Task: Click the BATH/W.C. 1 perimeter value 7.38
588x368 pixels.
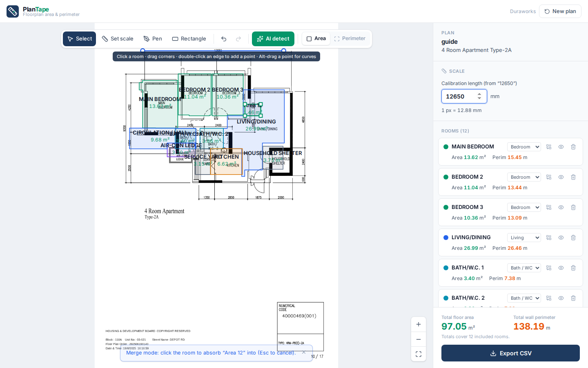Action: [510, 278]
